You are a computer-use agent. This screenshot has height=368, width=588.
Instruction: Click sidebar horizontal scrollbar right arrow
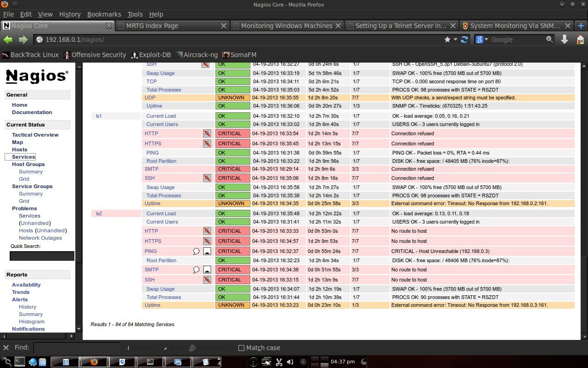point(72,336)
